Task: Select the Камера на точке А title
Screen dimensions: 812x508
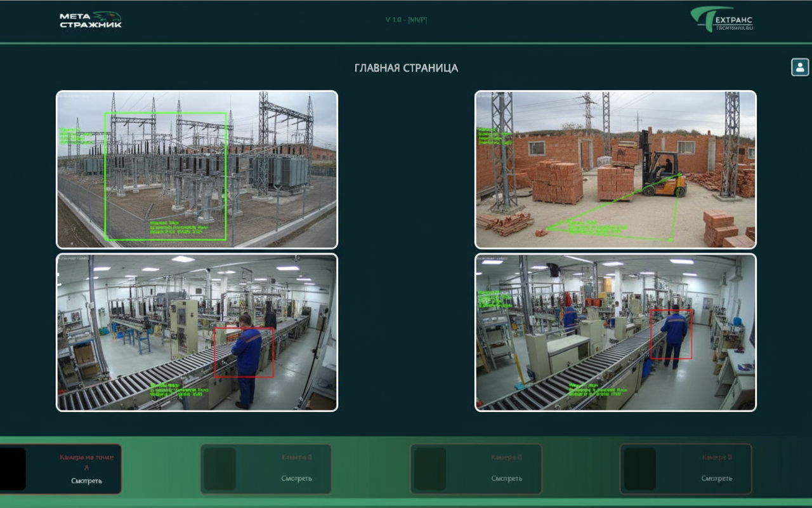Action: point(86,462)
